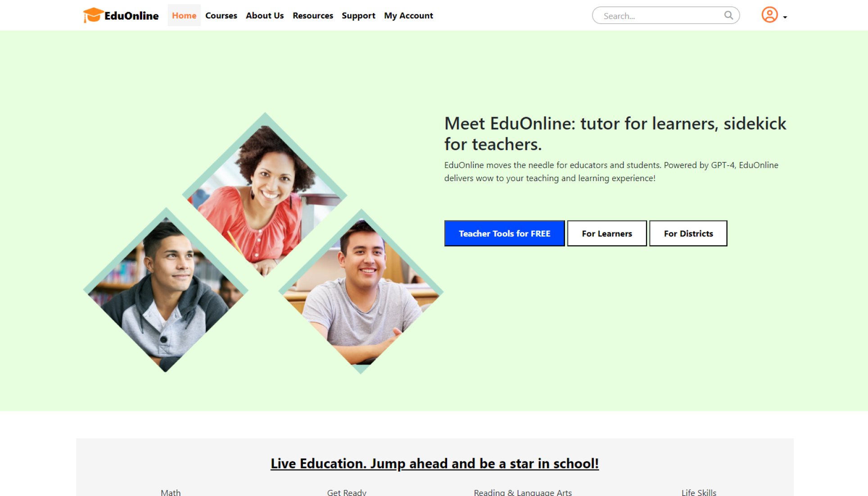Viewport: 868px width, 496px height.
Task: Select the Resources navigation tab
Action: tap(312, 15)
